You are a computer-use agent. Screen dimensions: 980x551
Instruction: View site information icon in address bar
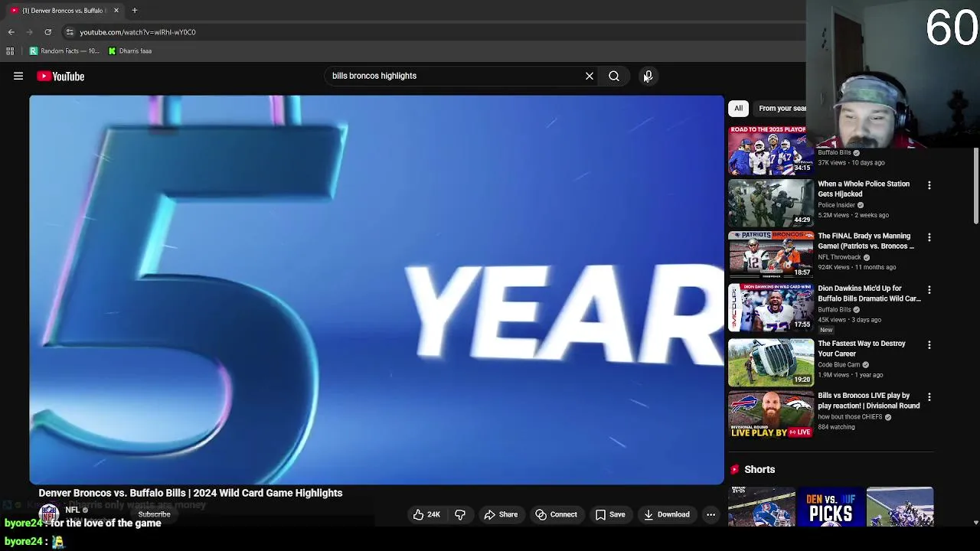coord(70,32)
